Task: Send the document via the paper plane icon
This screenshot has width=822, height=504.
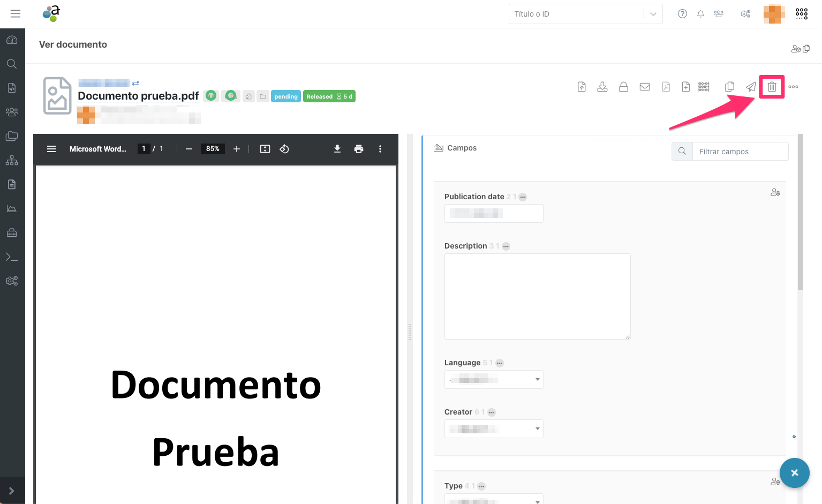Action: click(750, 86)
